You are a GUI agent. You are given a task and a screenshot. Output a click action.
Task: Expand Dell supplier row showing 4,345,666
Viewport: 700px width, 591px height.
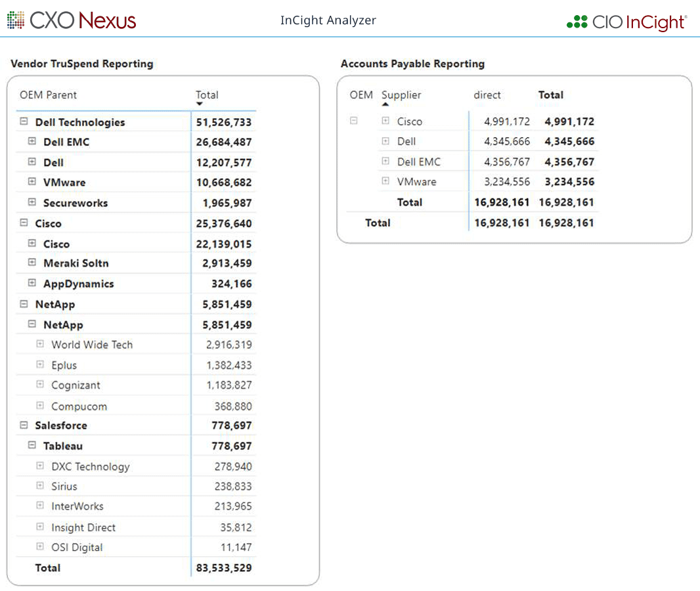click(x=385, y=141)
